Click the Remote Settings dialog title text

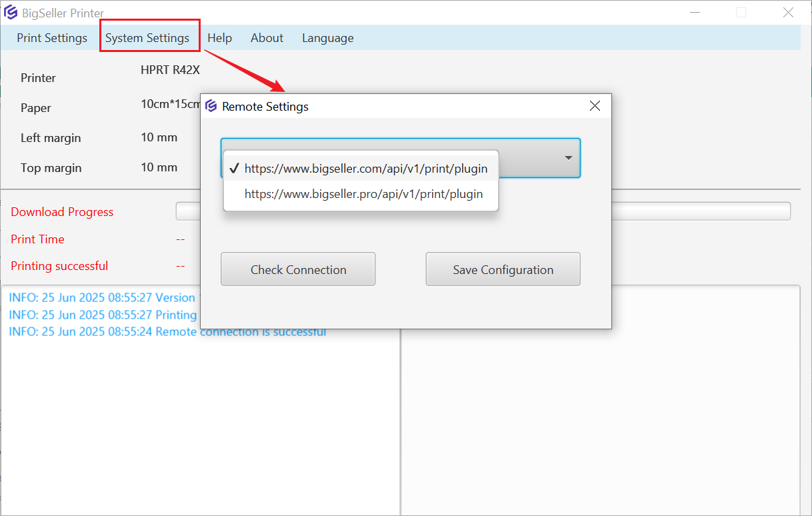click(265, 107)
